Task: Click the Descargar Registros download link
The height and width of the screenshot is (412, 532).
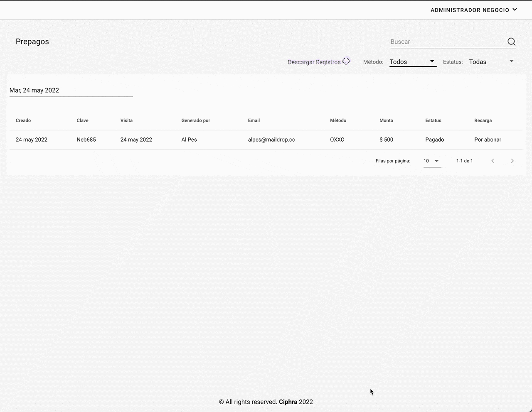Action: click(318, 62)
